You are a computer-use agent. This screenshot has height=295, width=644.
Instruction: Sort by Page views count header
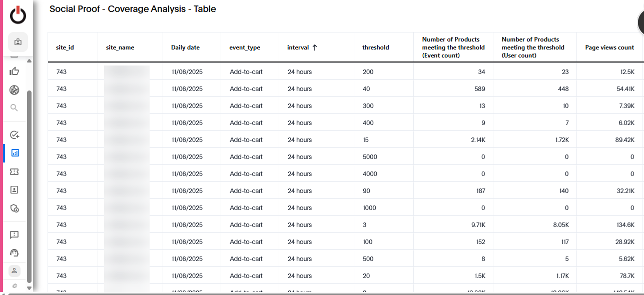[609, 47]
